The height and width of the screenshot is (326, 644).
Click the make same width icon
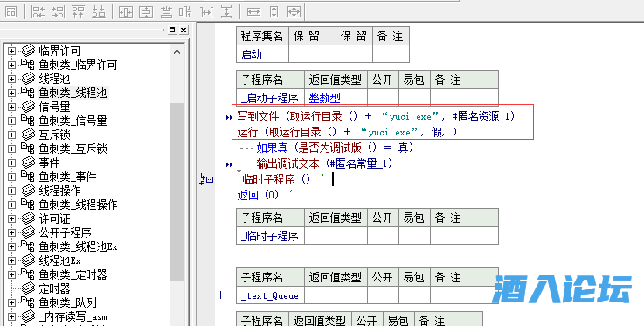pyautogui.click(x=253, y=11)
